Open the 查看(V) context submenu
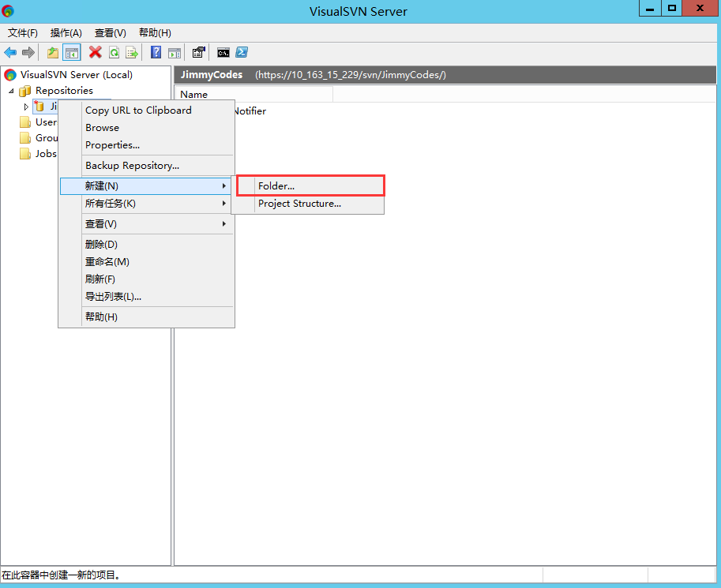The height and width of the screenshot is (588, 721). click(x=146, y=224)
